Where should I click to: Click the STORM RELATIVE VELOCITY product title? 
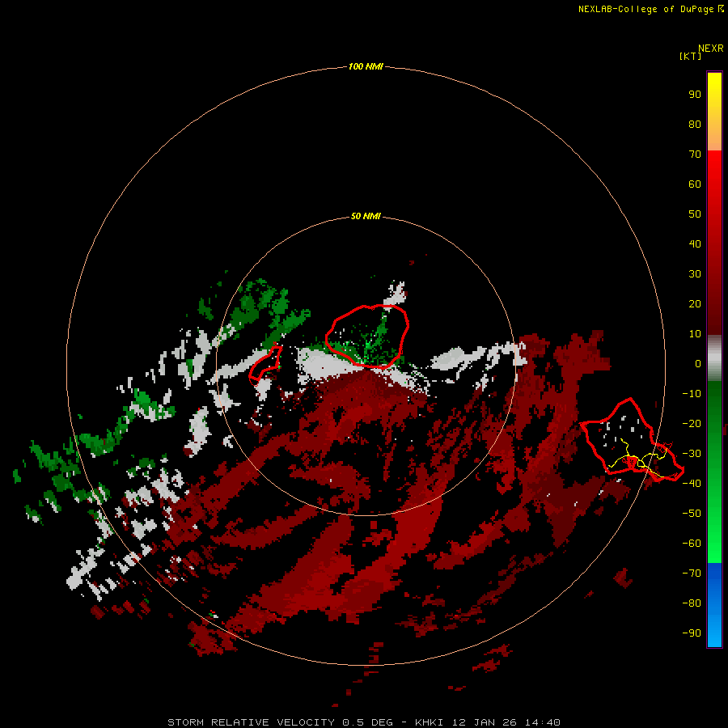(x=251, y=722)
